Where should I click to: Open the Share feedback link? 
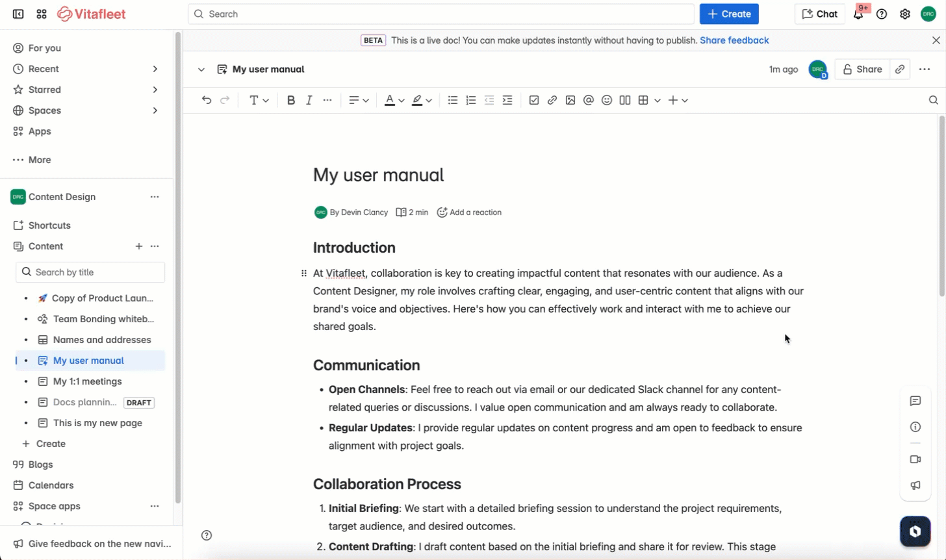click(x=734, y=40)
